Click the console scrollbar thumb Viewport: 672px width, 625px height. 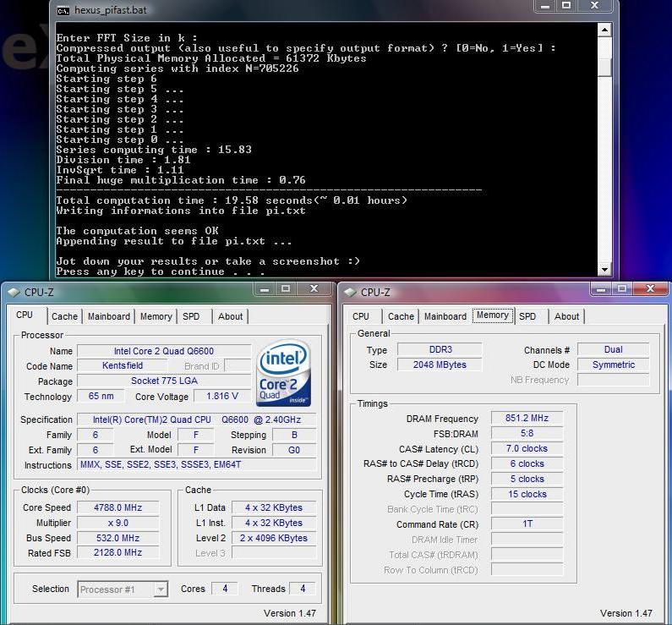coord(604,67)
